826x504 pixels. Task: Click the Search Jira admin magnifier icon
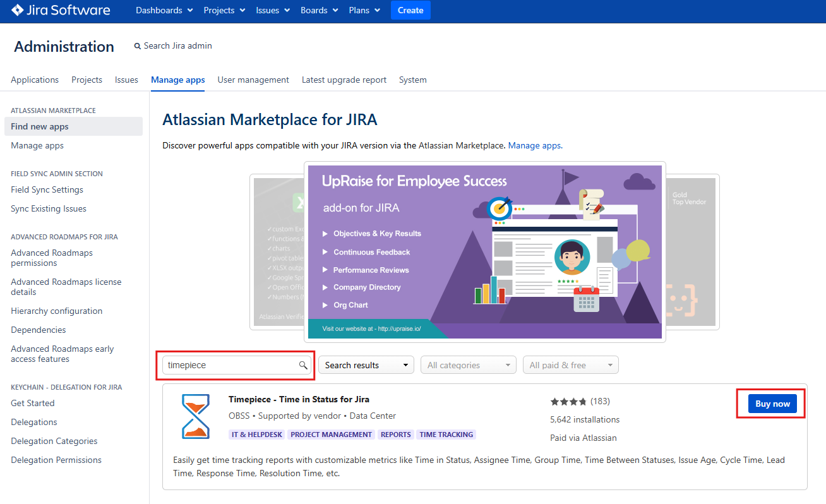[x=138, y=46]
